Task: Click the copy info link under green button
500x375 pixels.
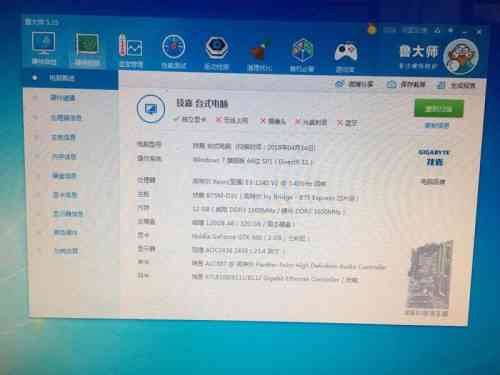Action: point(437,125)
